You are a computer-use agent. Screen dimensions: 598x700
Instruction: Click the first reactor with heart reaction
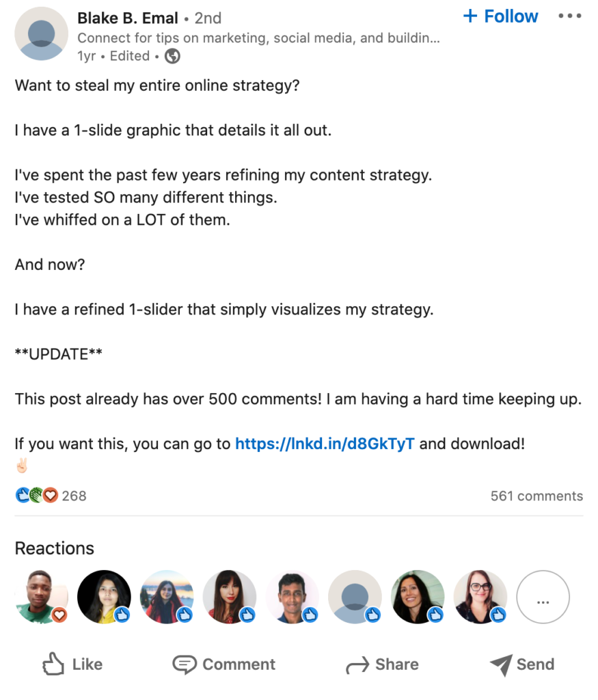(x=41, y=597)
